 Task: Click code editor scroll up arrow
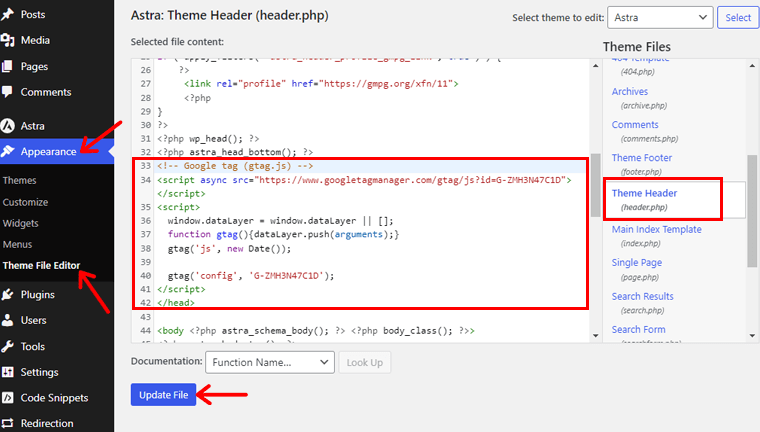click(596, 65)
